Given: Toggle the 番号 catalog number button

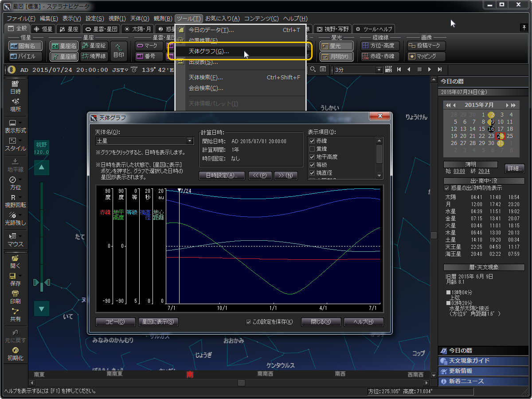Looking at the screenshot, I should pos(149,56).
